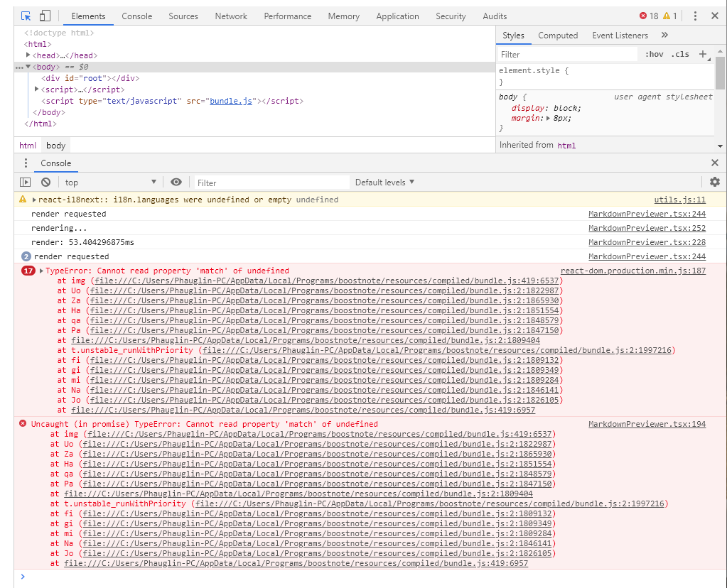
Task: Open the Default levels dropdown
Action: [x=384, y=182]
